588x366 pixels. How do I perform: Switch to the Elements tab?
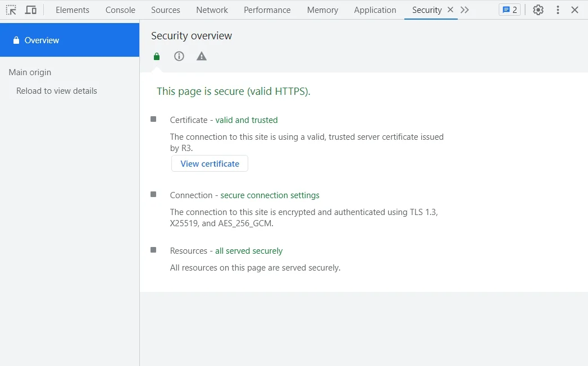(x=72, y=10)
